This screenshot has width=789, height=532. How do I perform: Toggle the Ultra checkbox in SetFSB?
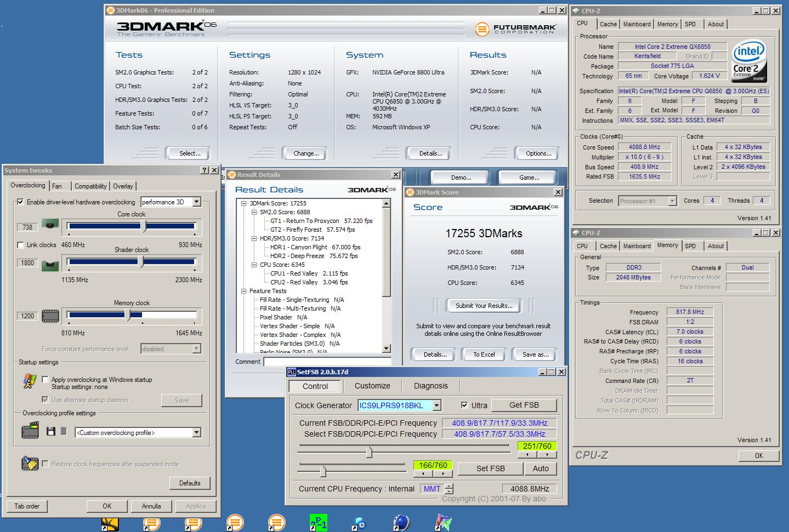click(x=465, y=405)
